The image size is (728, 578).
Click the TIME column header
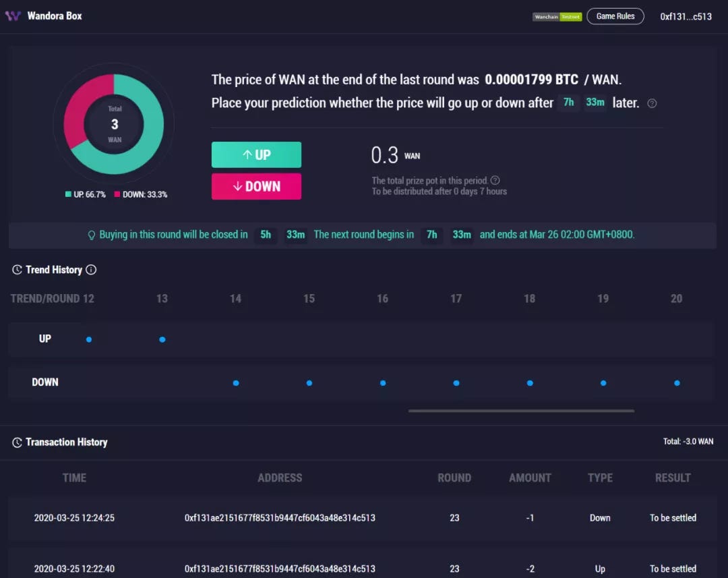pyautogui.click(x=74, y=478)
